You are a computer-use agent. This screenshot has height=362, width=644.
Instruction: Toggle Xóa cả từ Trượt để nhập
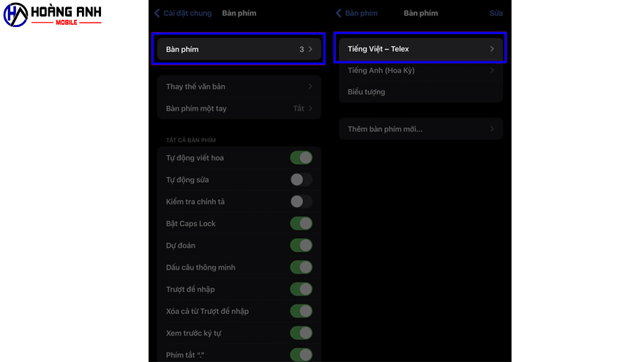click(x=301, y=312)
